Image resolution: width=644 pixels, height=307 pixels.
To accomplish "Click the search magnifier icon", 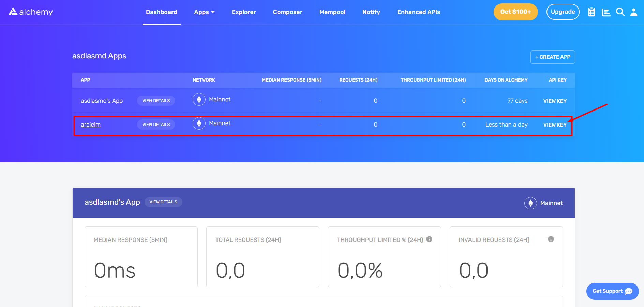I will coord(620,12).
